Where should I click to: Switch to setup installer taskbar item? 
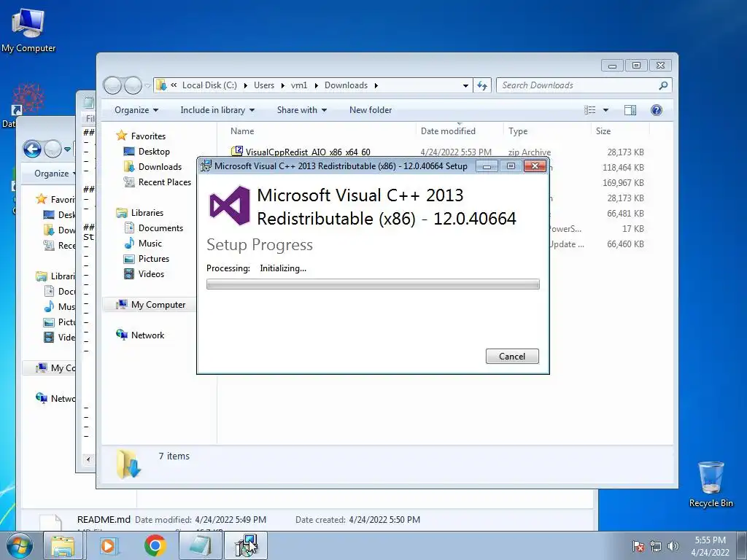coord(246,545)
